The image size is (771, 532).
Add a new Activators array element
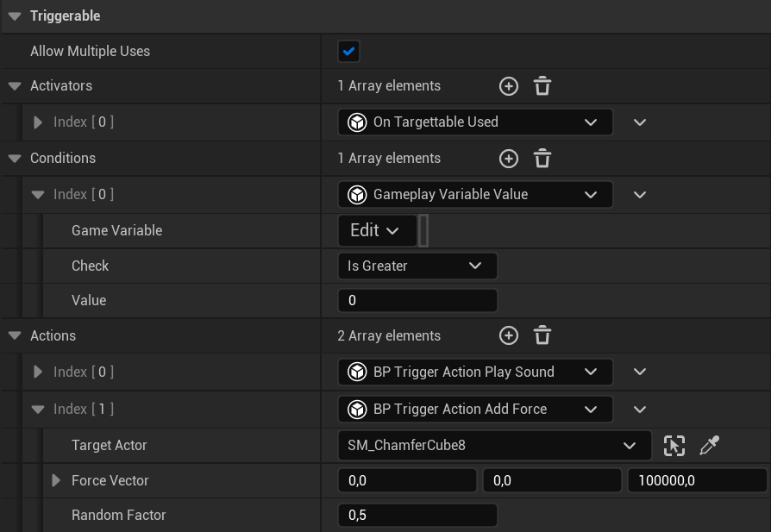click(509, 86)
